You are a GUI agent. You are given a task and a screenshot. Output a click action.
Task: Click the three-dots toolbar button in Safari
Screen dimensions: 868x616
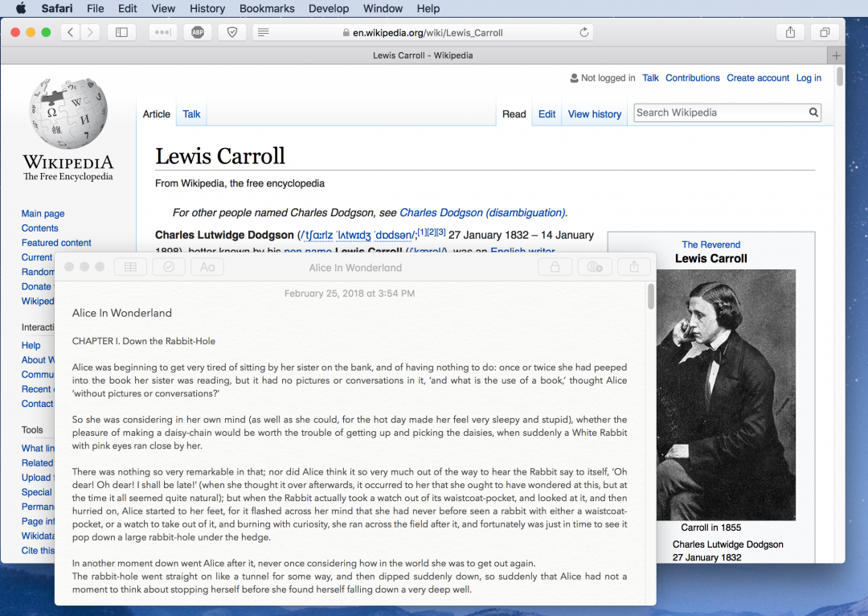click(x=162, y=32)
